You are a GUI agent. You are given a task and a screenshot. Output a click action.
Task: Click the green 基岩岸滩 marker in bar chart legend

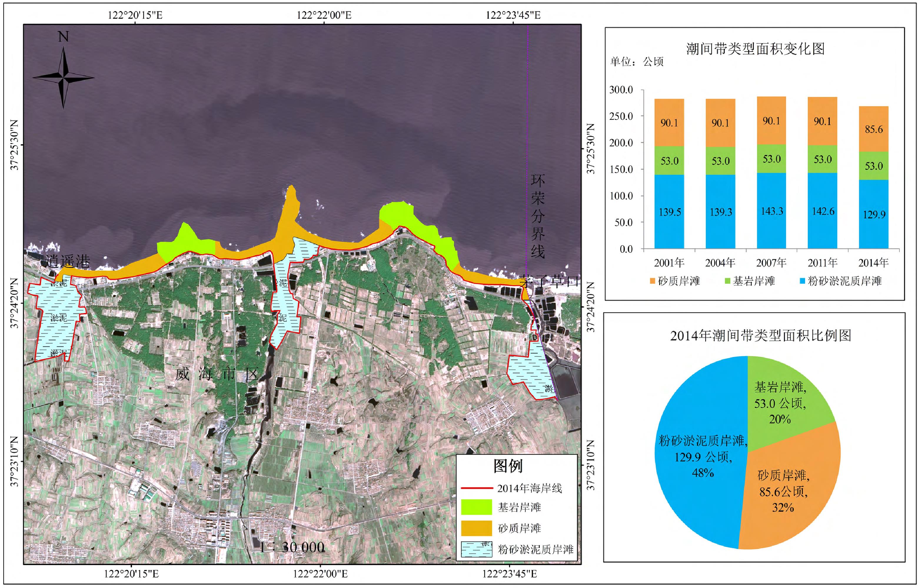coord(728,281)
